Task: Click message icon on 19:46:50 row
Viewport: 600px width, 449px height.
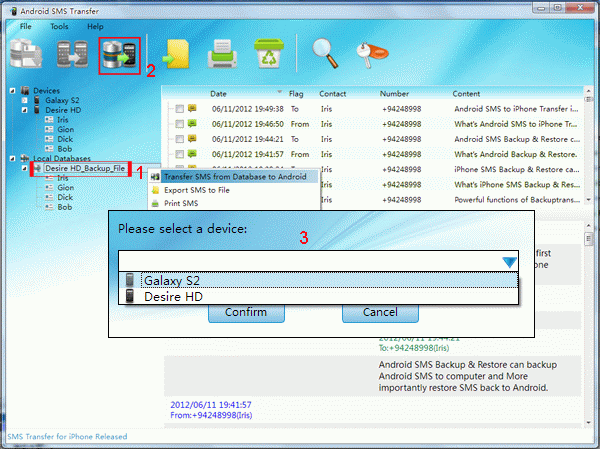Action: (x=192, y=123)
